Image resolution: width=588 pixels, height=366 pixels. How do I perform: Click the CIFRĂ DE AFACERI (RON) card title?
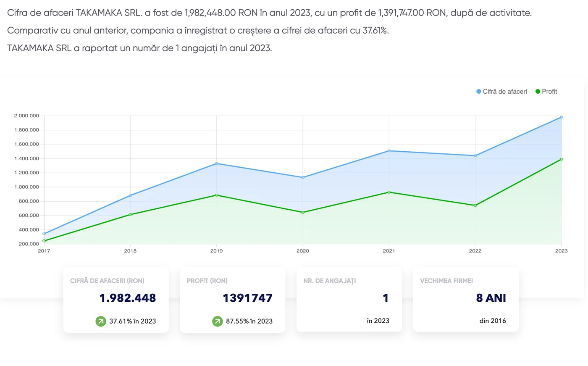click(107, 281)
